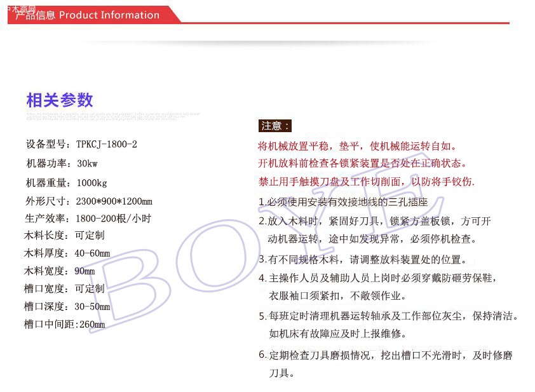Click the 木料长度 可定制 line
Screen dimensions: 535x392
click(x=64, y=236)
